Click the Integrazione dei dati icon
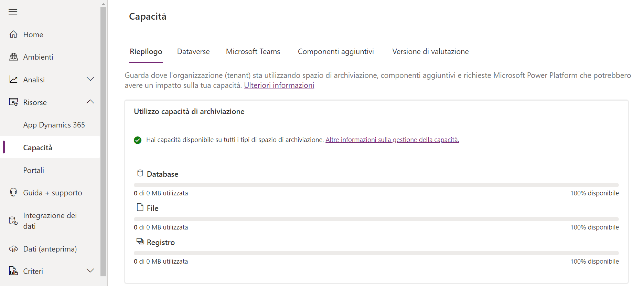 pos(13,221)
